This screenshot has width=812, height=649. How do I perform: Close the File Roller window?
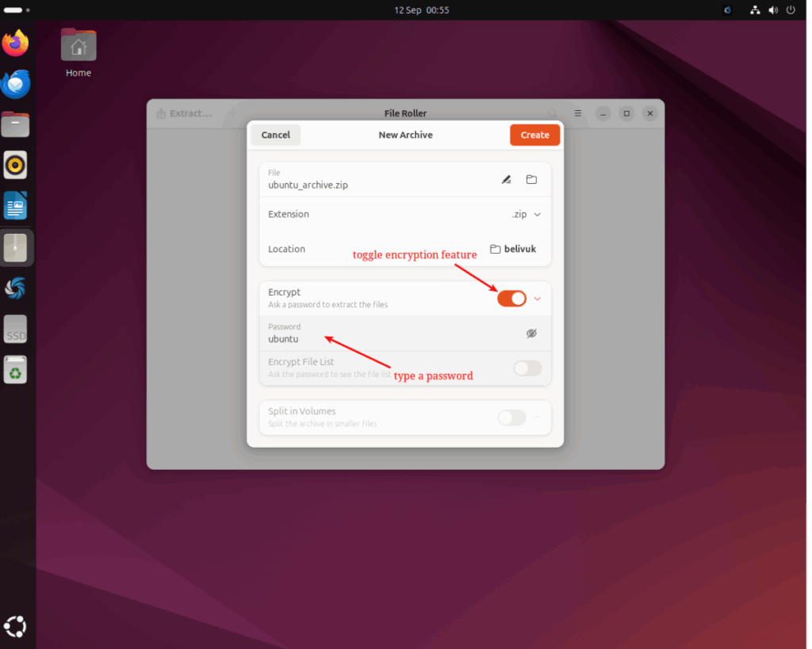click(650, 113)
